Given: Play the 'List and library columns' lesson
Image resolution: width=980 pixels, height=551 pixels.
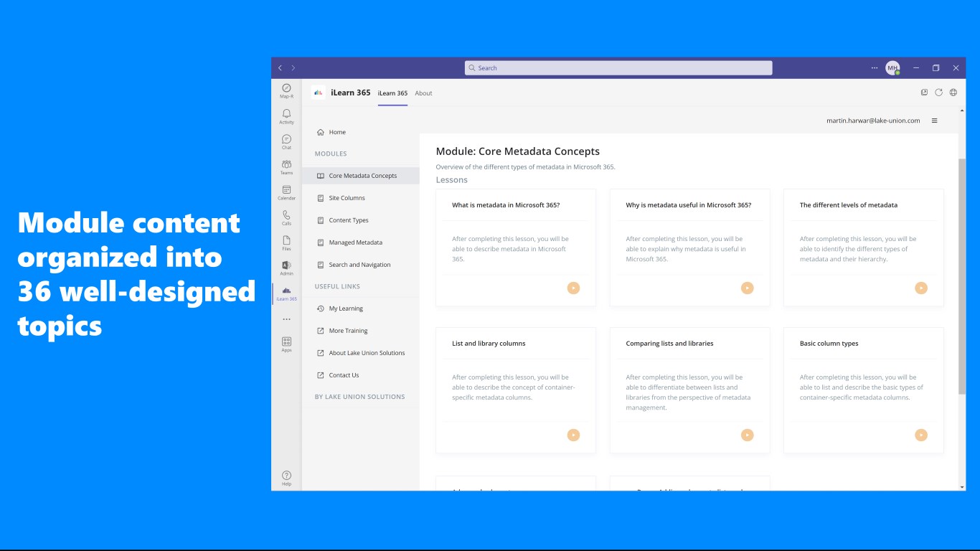Looking at the screenshot, I should pos(573,435).
